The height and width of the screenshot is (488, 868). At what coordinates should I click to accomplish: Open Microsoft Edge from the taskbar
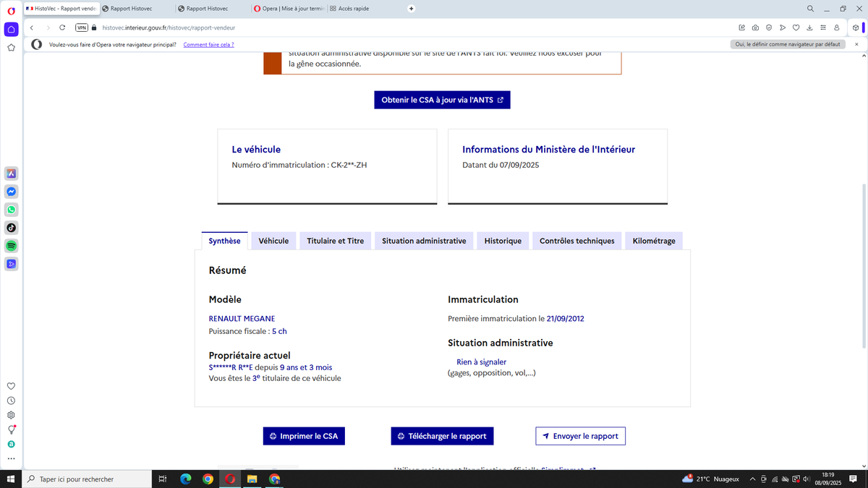[x=185, y=479]
